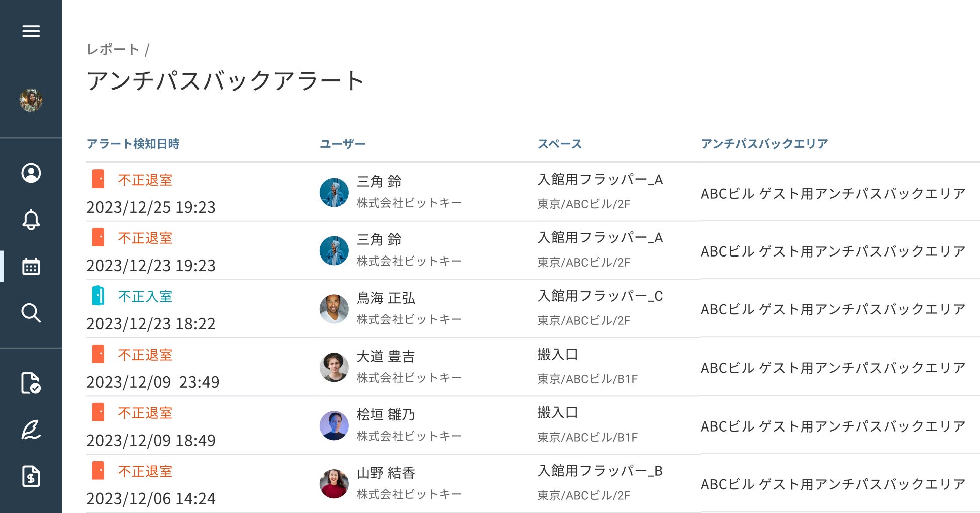Open the dollar invoice document icon
This screenshot has height=513, width=980.
[x=31, y=476]
